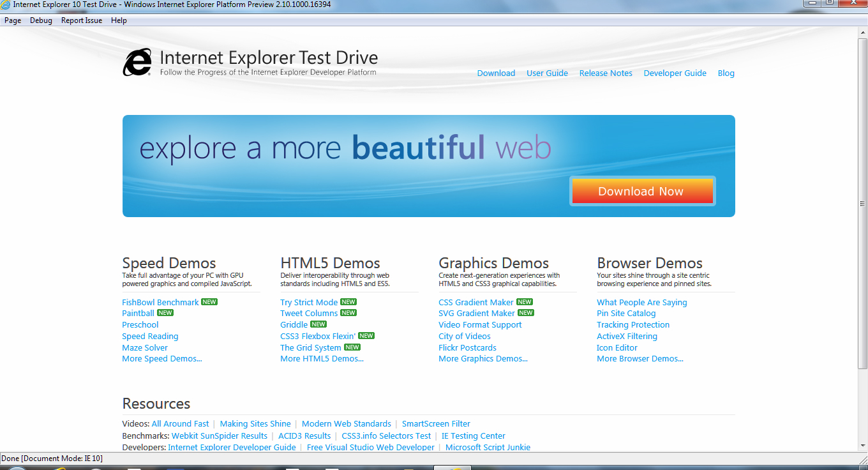
Task: Click the Document Mode status bar text
Action: (52, 459)
